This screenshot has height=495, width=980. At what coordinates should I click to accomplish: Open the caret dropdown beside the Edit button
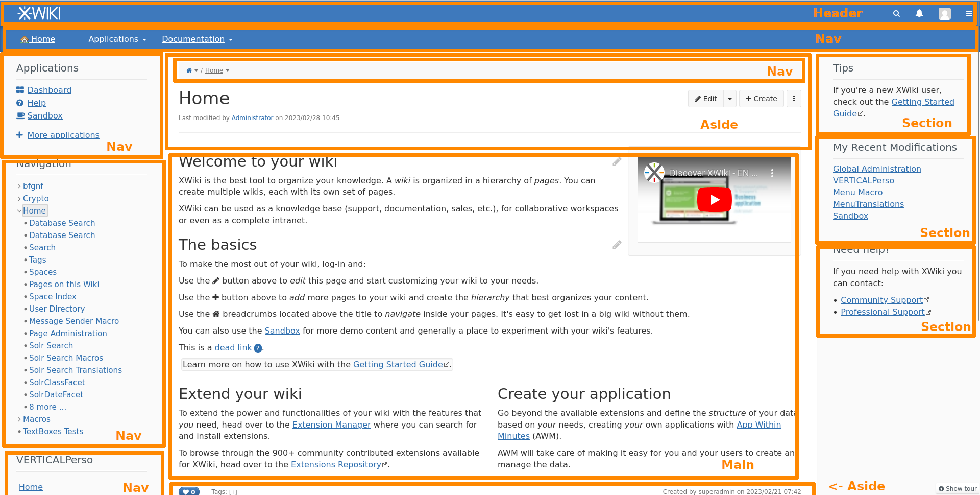(x=730, y=99)
